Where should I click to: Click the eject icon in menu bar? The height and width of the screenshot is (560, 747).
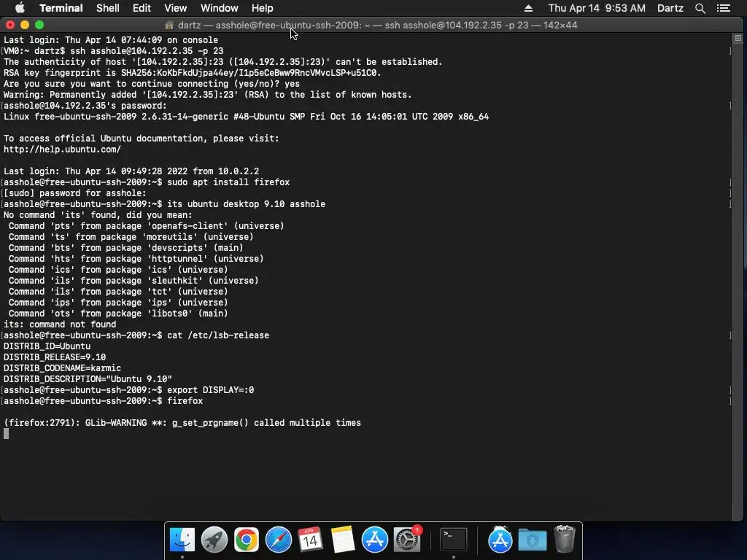528,8
